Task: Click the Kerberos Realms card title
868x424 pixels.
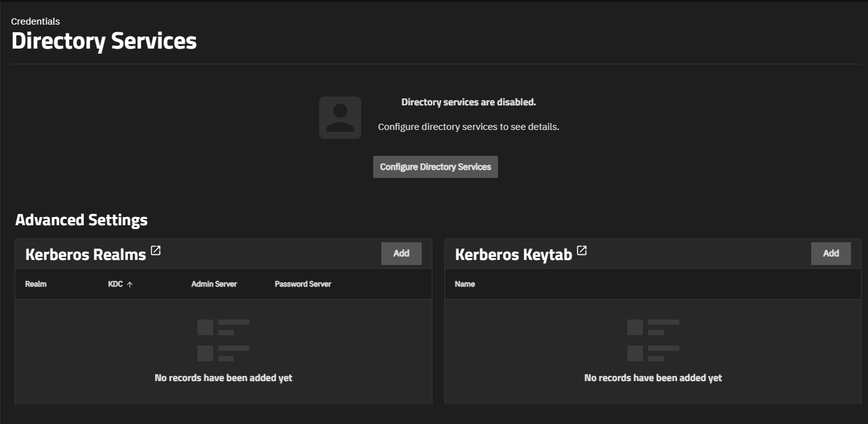Action: [86, 254]
